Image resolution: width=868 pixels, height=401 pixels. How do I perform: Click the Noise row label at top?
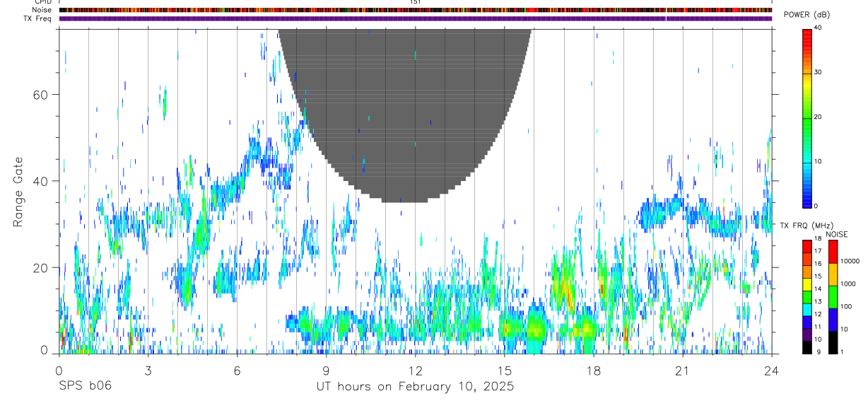pyautogui.click(x=42, y=10)
